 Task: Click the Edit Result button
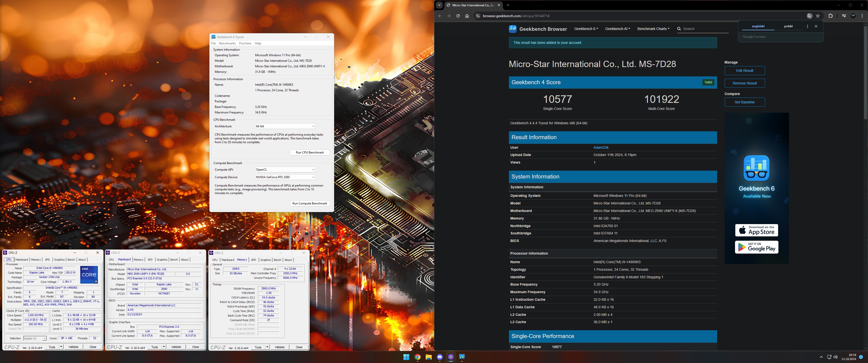coord(745,71)
